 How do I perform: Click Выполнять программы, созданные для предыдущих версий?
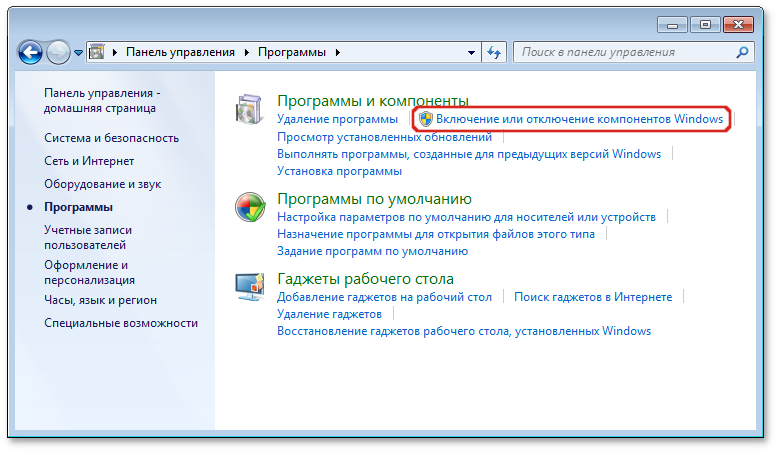point(469,154)
